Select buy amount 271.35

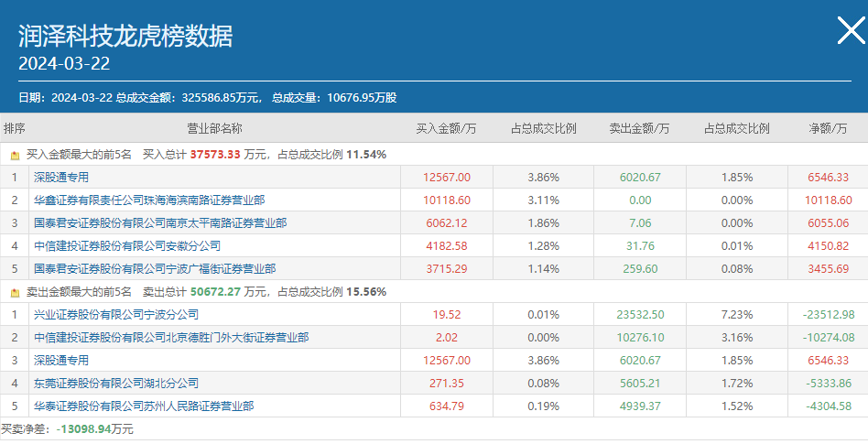point(447,383)
